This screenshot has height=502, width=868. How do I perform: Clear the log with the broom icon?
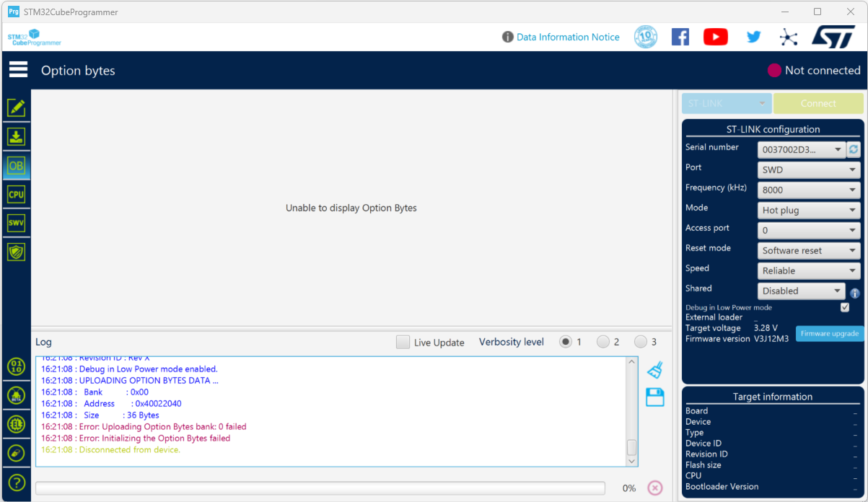point(654,369)
